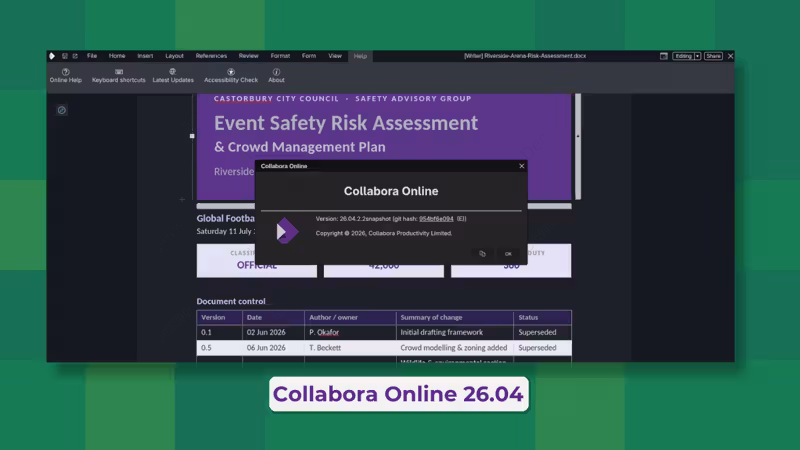Show the Keyboard shortcuts list
The width and height of the screenshot is (800, 450).
click(118, 76)
